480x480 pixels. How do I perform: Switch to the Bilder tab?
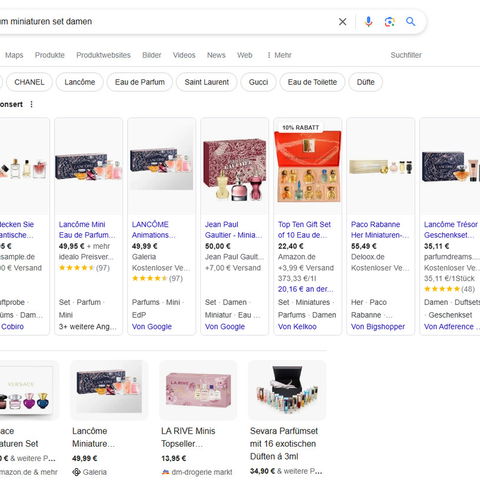pyautogui.click(x=152, y=55)
